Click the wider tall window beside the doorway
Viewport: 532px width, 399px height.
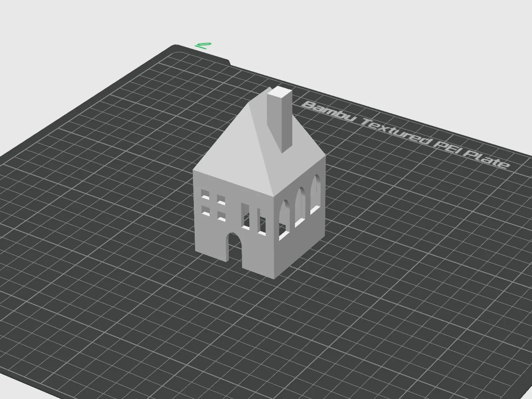pos(245,216)
